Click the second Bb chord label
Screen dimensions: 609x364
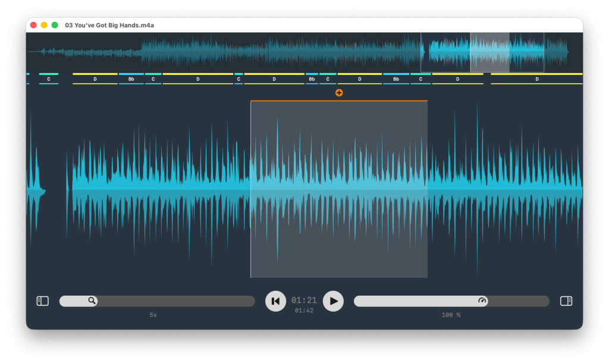tap(311, 78)
